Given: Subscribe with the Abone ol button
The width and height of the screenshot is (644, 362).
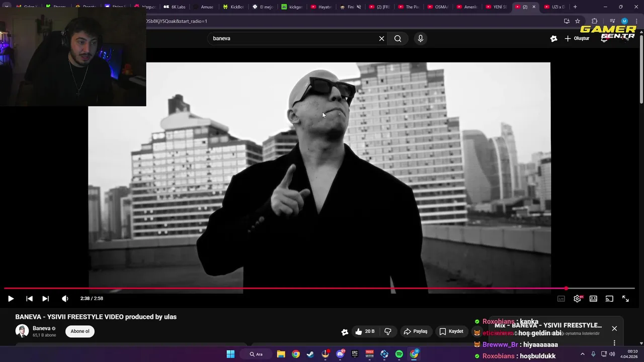Looking at the screenshot, I should tap(80, 331).
